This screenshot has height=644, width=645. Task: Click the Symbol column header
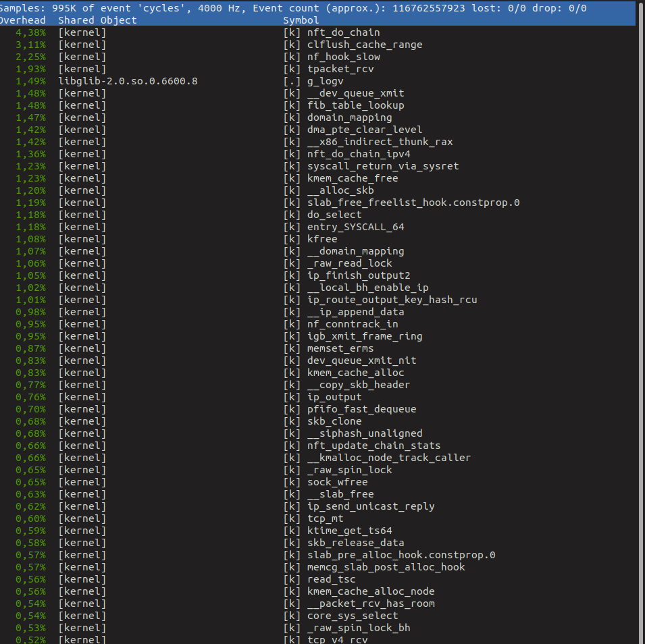point(301,20)
